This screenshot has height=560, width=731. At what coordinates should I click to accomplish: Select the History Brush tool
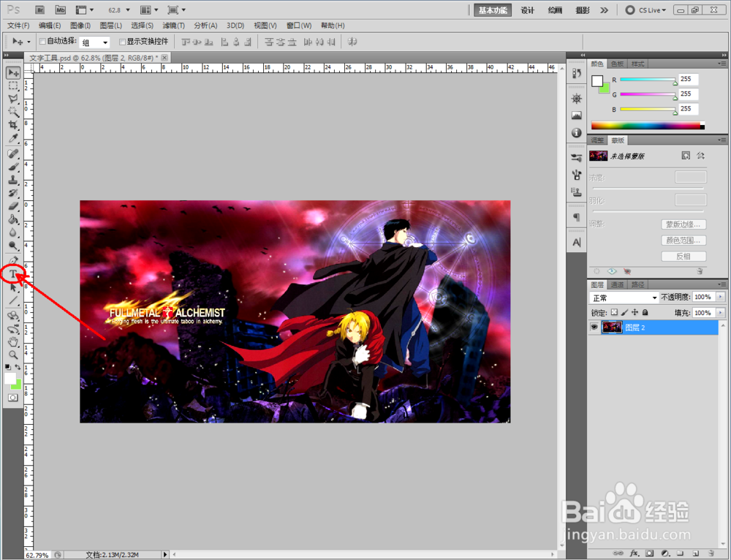[13, 193]
